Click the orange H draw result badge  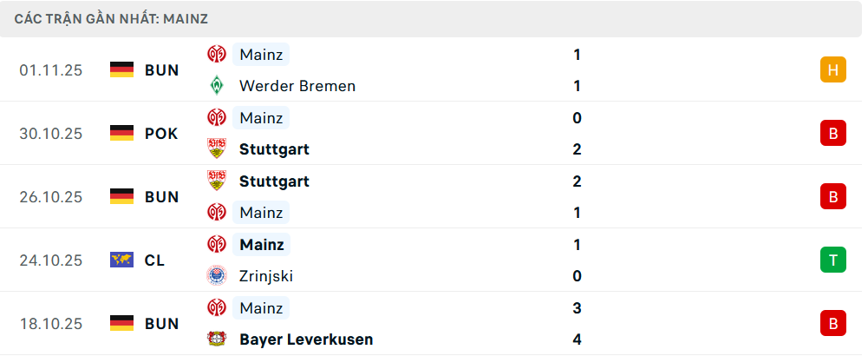[832, 69]
